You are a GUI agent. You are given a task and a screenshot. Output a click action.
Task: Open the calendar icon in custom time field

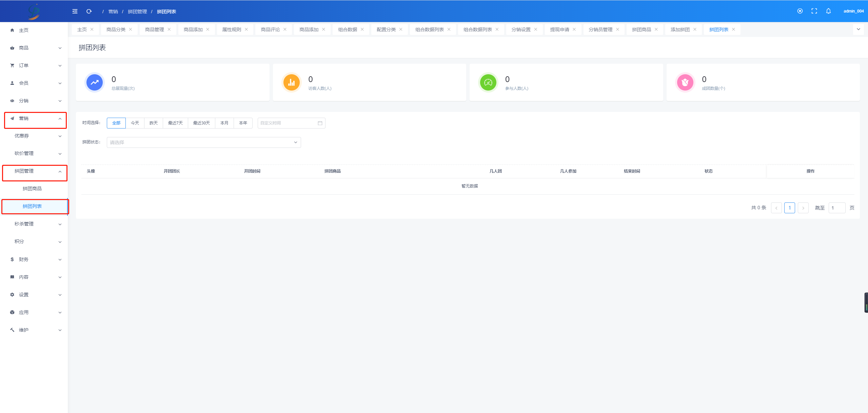320,123
